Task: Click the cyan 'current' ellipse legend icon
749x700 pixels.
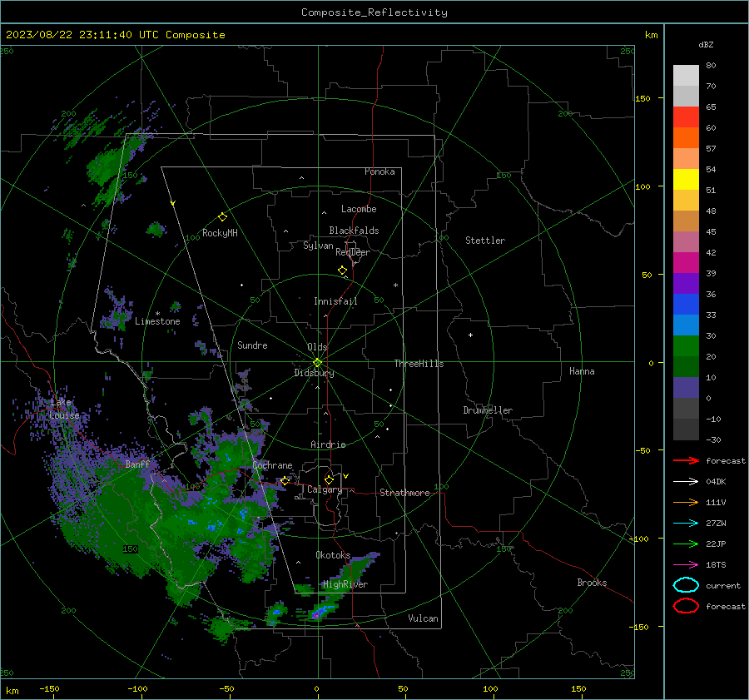Action: pos(686,585)
